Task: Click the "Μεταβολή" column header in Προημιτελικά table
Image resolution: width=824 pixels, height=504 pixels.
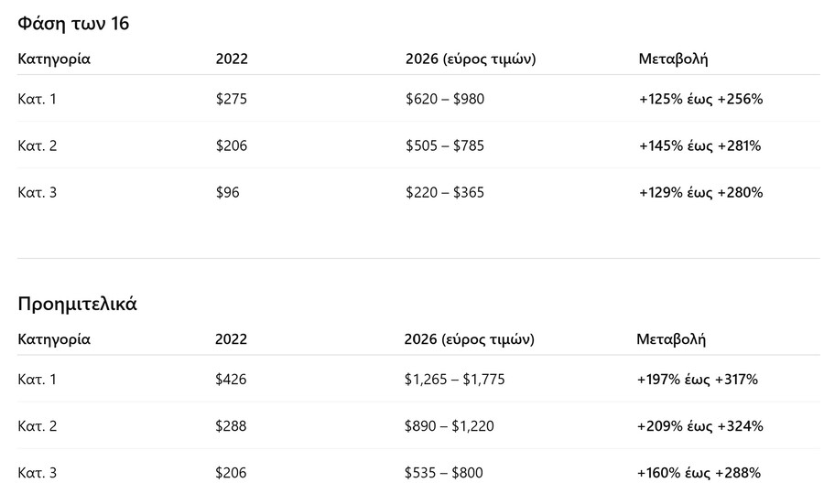Action: tap(671, 339)
